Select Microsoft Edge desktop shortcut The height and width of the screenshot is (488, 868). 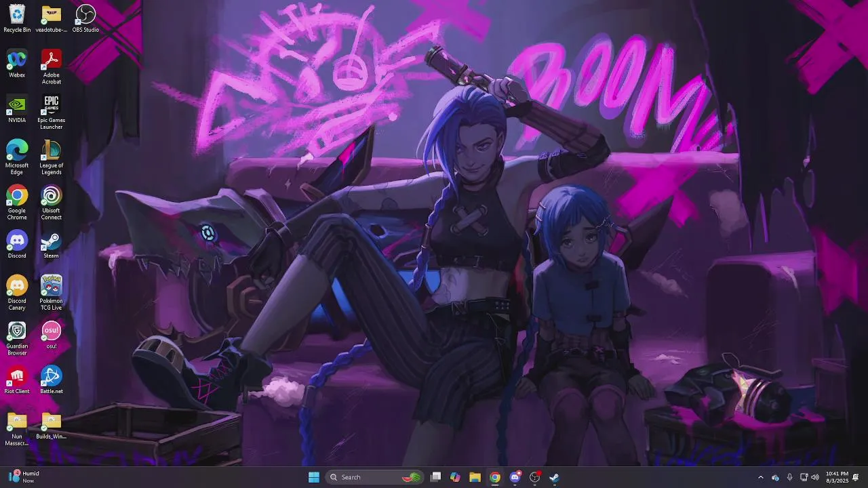(17, 157)
